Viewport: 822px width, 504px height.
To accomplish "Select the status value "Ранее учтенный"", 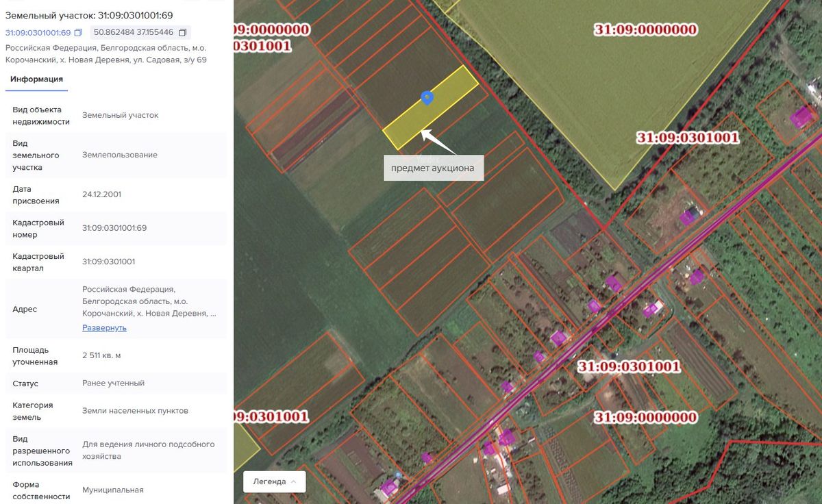I will [114, 383].
